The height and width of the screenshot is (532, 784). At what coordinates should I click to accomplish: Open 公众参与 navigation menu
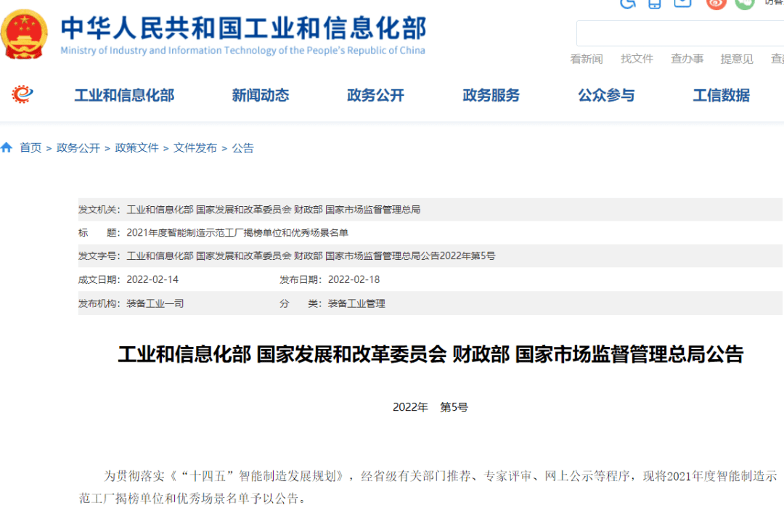(606, 95)
